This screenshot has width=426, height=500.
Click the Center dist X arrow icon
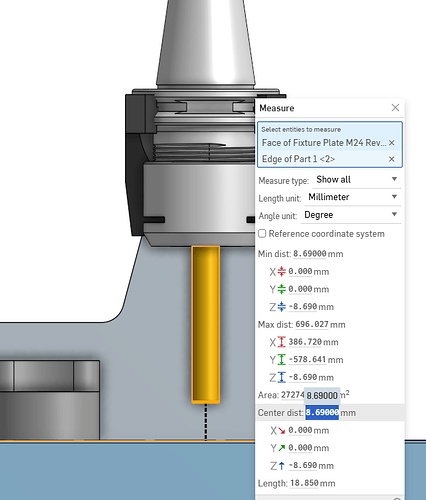point(282,430)
